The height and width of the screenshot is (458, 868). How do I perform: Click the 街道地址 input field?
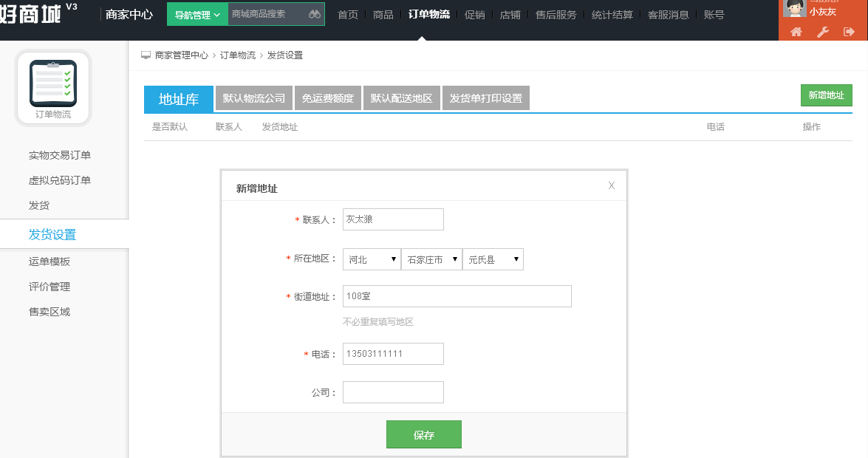pos(457,296)
